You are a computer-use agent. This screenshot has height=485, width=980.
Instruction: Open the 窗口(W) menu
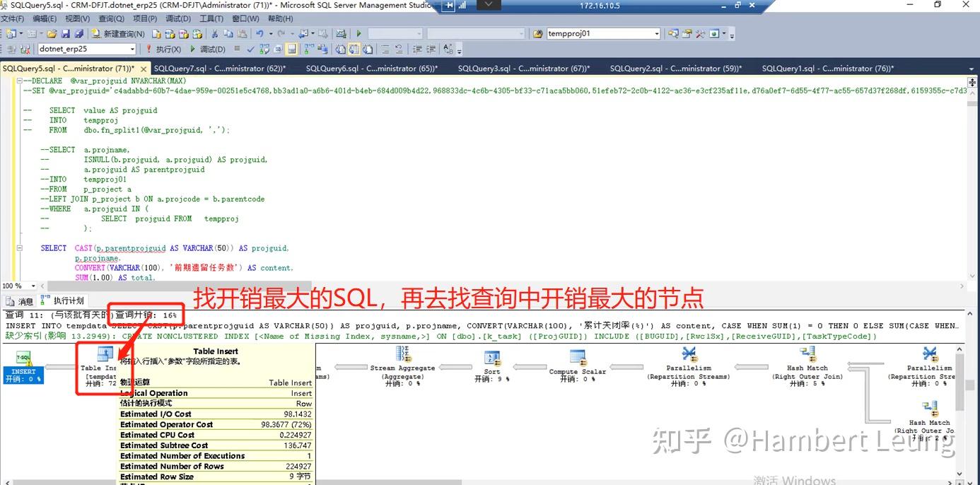[245, 18]
